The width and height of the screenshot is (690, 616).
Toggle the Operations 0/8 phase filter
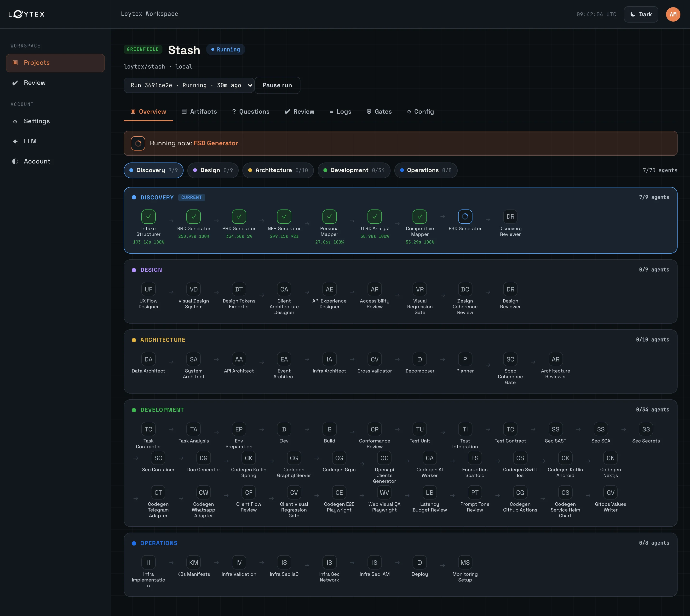click(x=426, y=170)
